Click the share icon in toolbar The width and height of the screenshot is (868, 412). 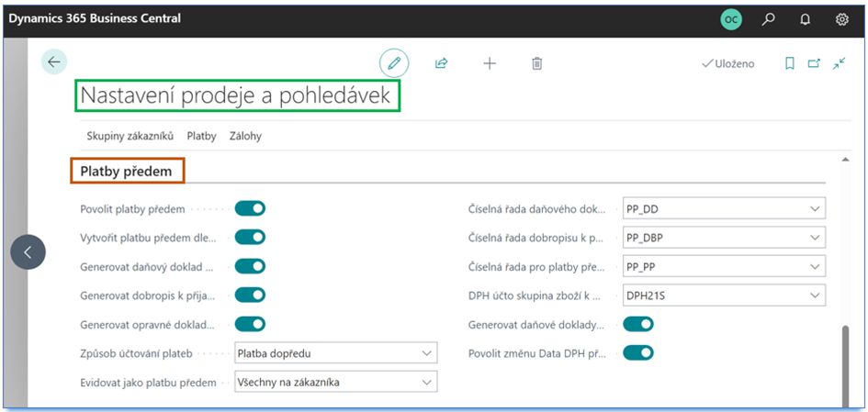tap(441, 63)
